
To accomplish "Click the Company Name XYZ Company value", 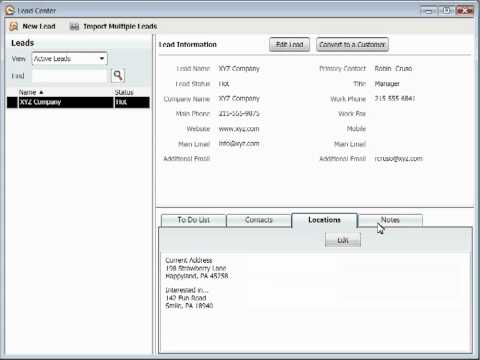I will click(239, 99).
